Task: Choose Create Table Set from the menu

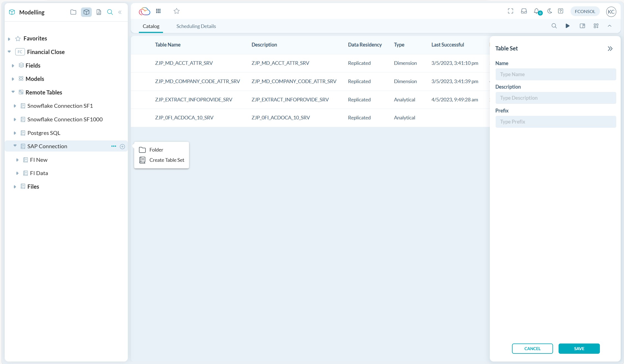Action: [x=167, y=160]
